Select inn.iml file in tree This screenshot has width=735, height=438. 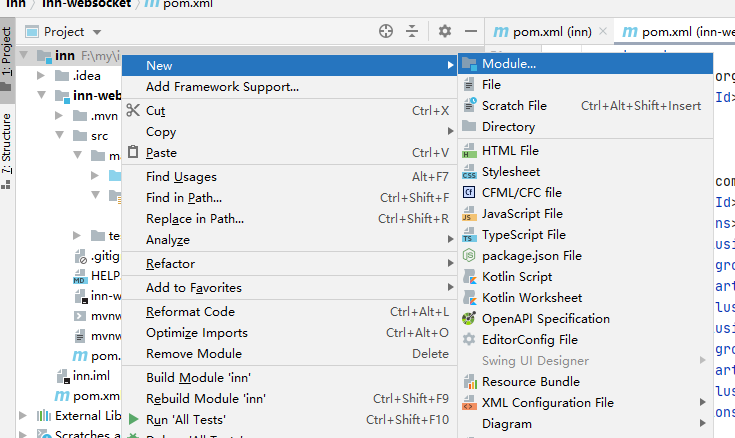click(x=91, y=376)
